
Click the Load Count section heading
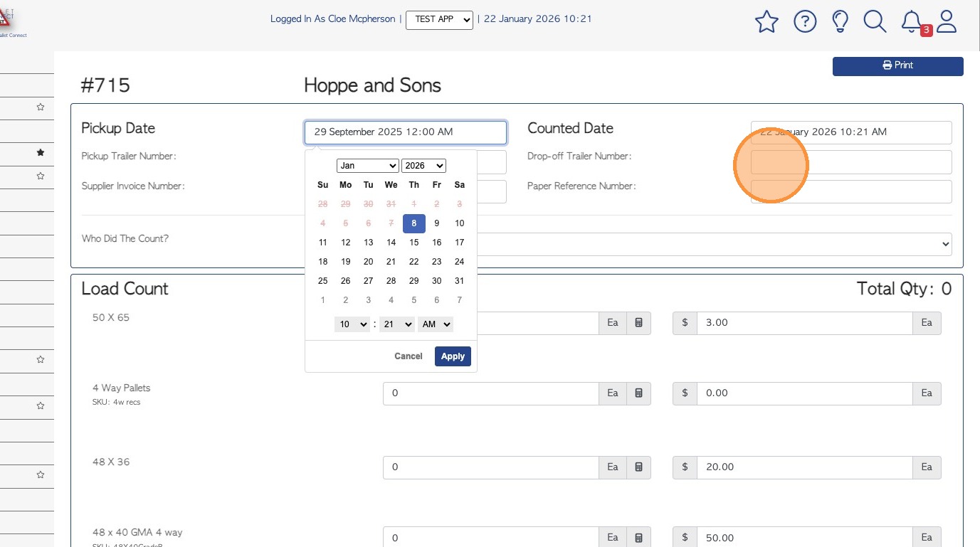pyautogui.click(x=125, y=289)
